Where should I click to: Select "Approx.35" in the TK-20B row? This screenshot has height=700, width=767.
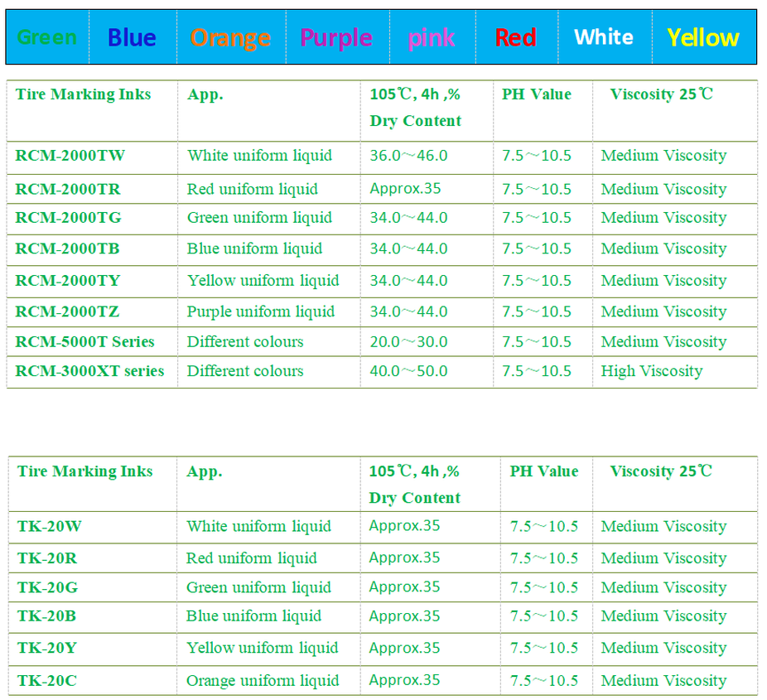[x=404, y=616]
